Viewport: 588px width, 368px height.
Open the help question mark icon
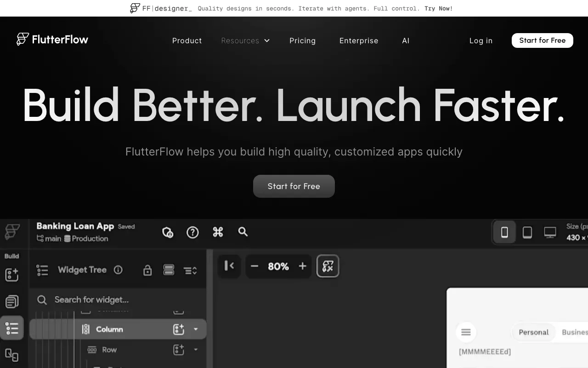192,232
